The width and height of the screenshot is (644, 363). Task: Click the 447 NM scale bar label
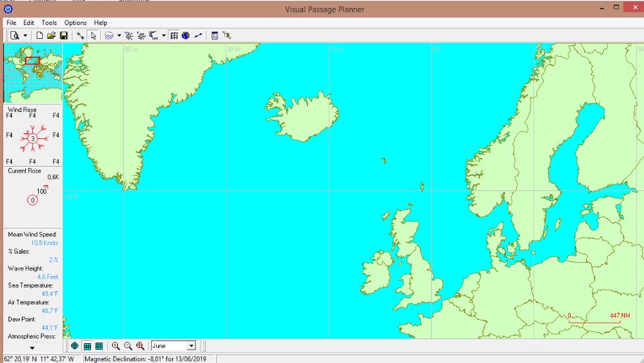tap(620, 316)
